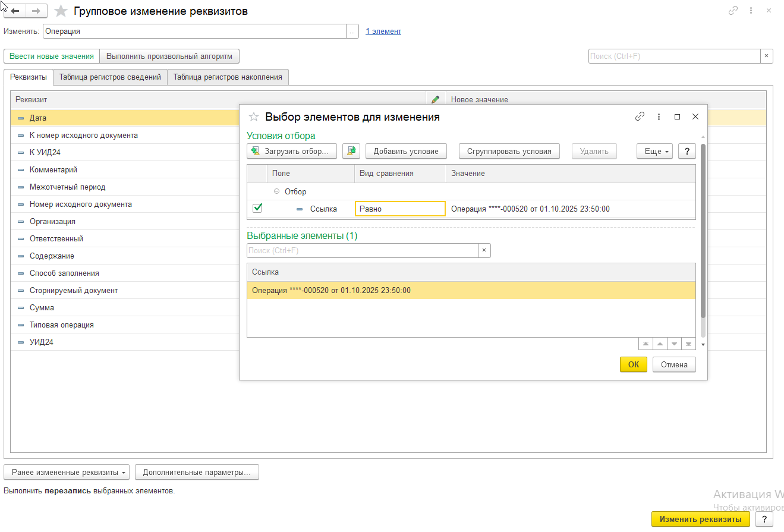
Task: Click the move-to-bottom arrow below the list
Action: coord(688,344)
